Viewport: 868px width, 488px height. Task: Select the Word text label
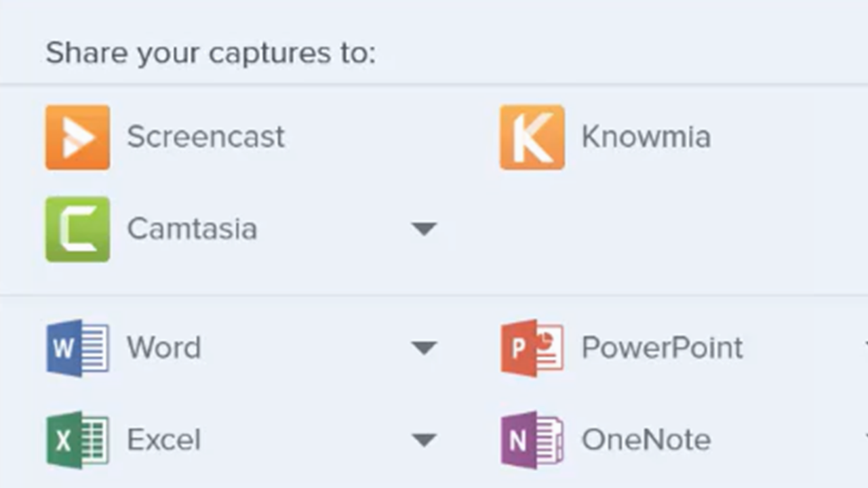163,348
